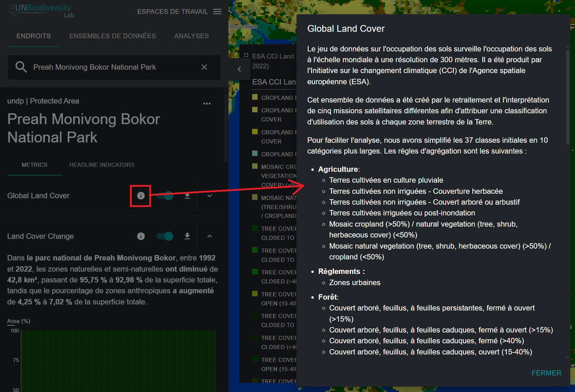Viewport: 575px width, 392px height.
Task: Download Land Cover Change data
Action: (187, 236)
